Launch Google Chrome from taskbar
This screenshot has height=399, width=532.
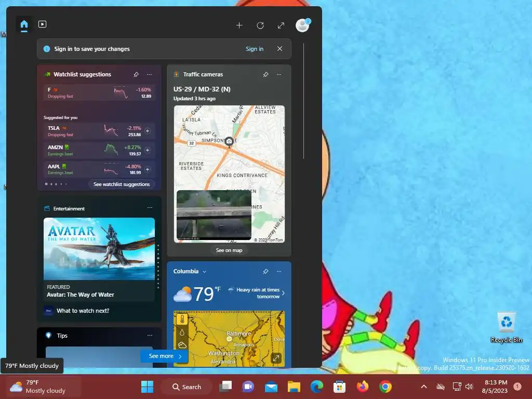[385, 387]
